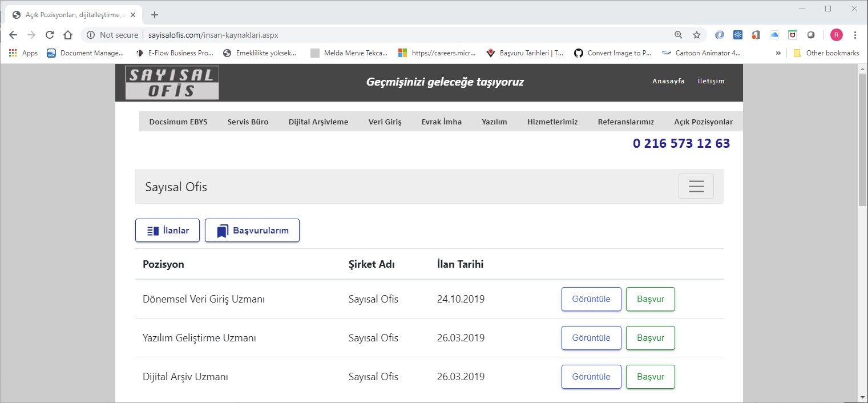Show hidden bookmarks with the double chevron

pyautogui.click(x=778, y=53)
